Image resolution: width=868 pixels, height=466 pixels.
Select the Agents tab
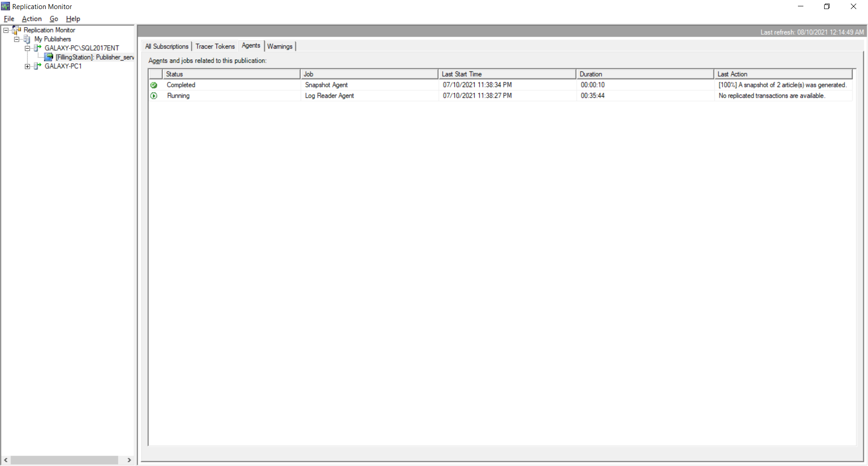251,46
